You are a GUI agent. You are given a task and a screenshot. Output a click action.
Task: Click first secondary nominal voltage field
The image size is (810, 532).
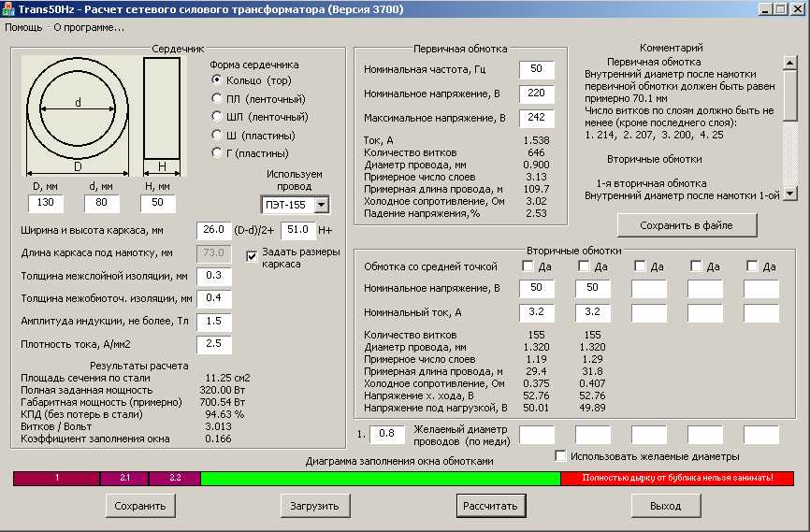537,288
